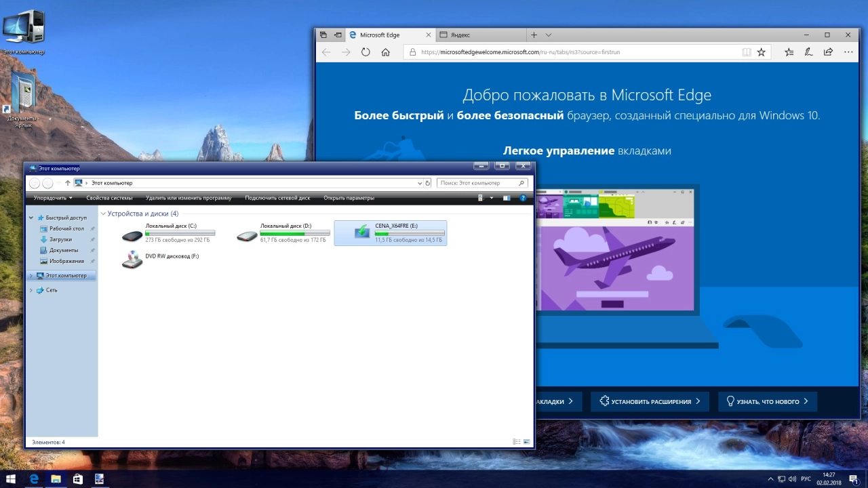Viewport: 868px width, 488px height.
Task: Close the Microsoft Edge tab
Action: coord(428,35)
